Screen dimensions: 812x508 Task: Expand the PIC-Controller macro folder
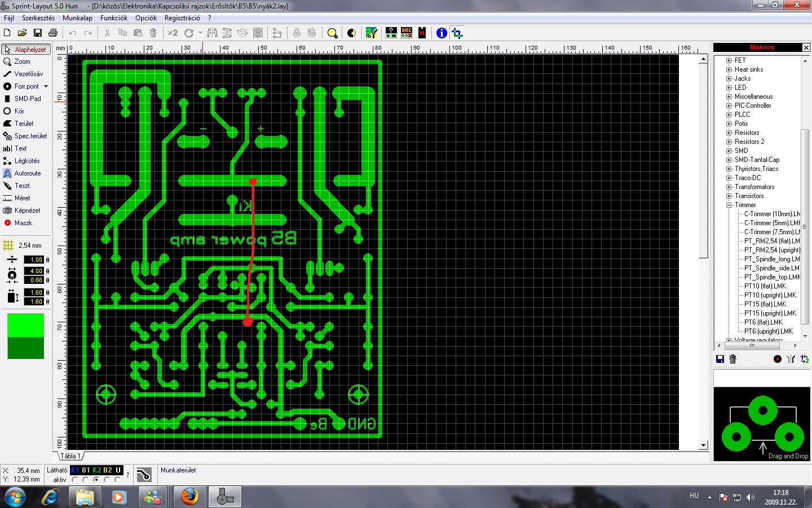point(729,106)
